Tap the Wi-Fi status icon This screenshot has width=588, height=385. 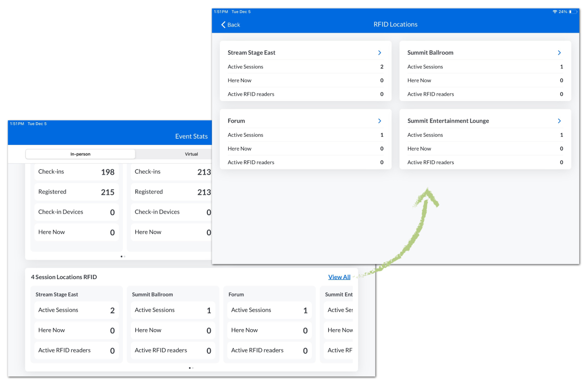pos(555,12)
